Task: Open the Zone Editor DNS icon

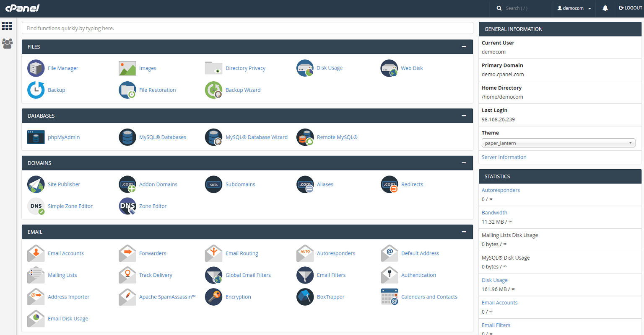Action: (127, 206)
